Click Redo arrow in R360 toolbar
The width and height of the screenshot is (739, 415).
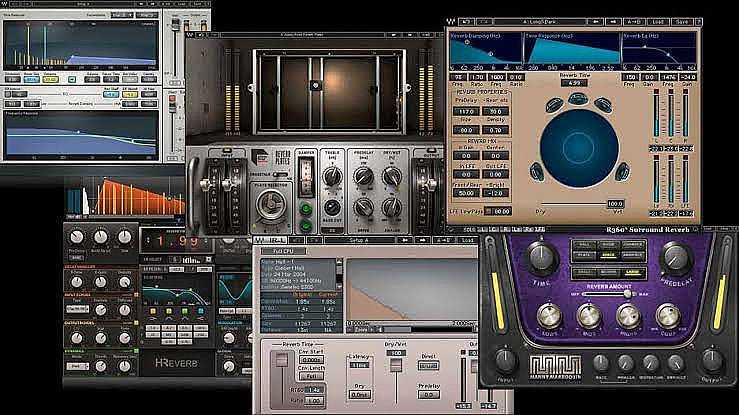pos(484,22)
